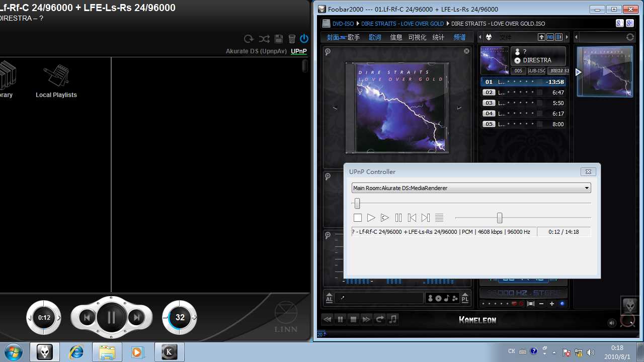This screenshot has width=644, height=362.
Task: Stop playback in UPnP Controller
Action: (358, 218)
